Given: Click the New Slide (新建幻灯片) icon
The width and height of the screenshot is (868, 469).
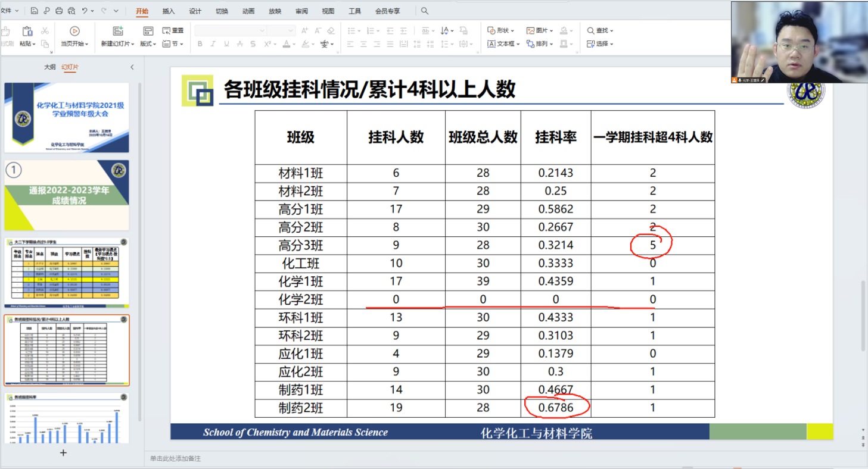Looking at the screenshot, I should point(118,32).
